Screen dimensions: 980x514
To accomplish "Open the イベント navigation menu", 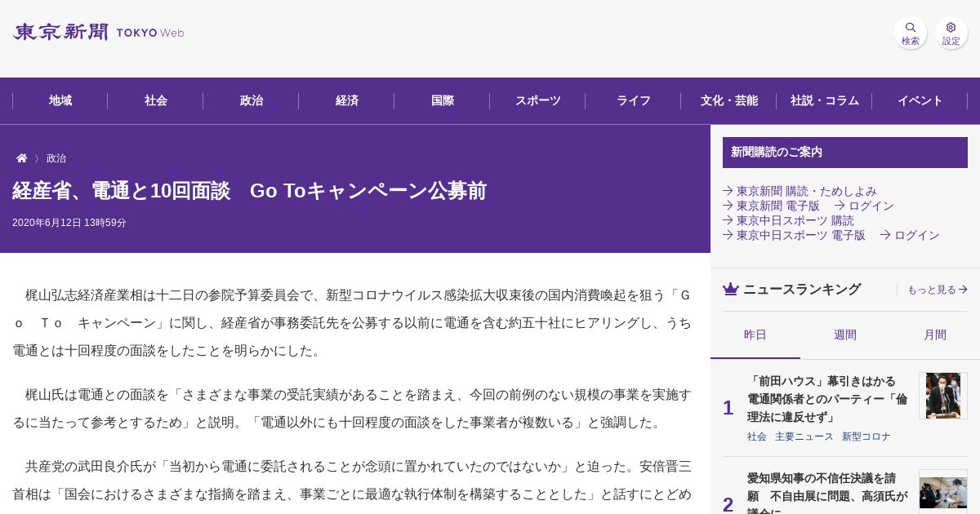I will 920,100.
